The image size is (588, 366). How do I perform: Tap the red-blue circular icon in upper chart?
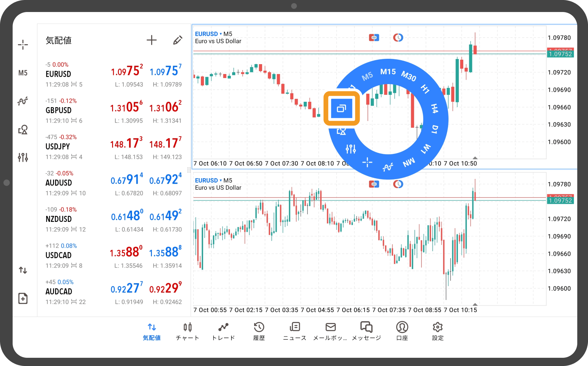pyautogui.click(x=398, y=38)
